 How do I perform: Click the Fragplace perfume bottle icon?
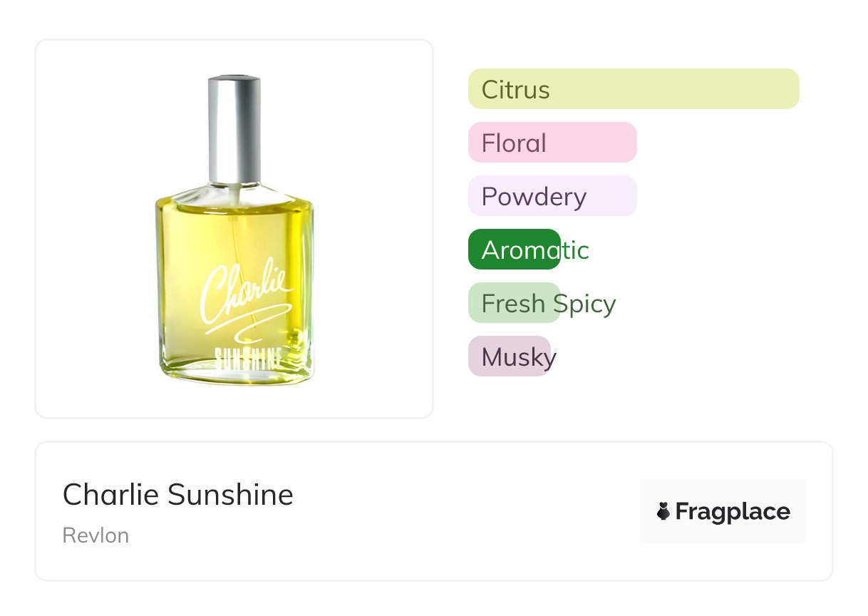pyautogui.click(x=663, y=511)
